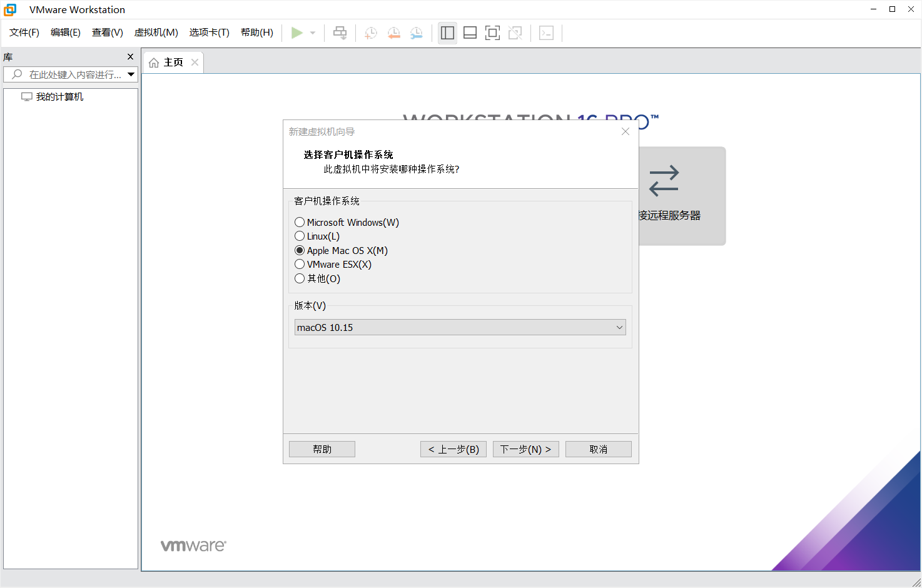Open the 虚拟机(M) menu
Image resolution: width=922 pixels, height=588 pixels.
[156, 32]
